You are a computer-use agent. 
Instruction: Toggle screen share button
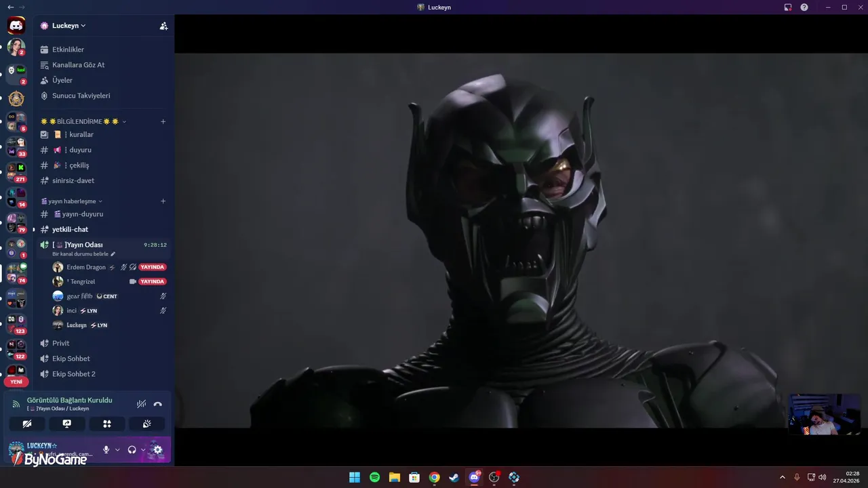click(67, 424)
